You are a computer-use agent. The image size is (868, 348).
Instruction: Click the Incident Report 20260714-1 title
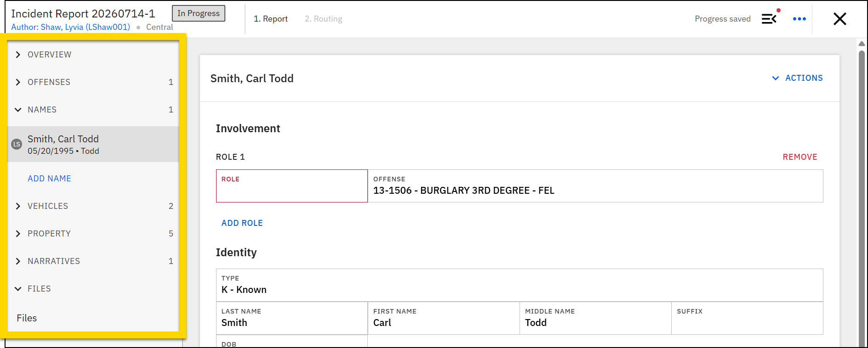(83, 13)
